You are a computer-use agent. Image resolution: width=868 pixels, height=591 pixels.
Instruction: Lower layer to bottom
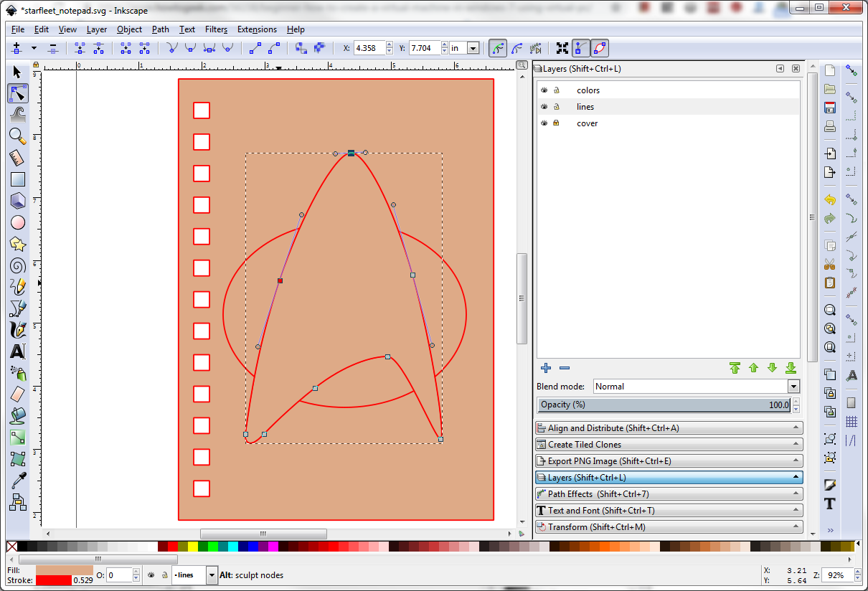coord(791,368)
